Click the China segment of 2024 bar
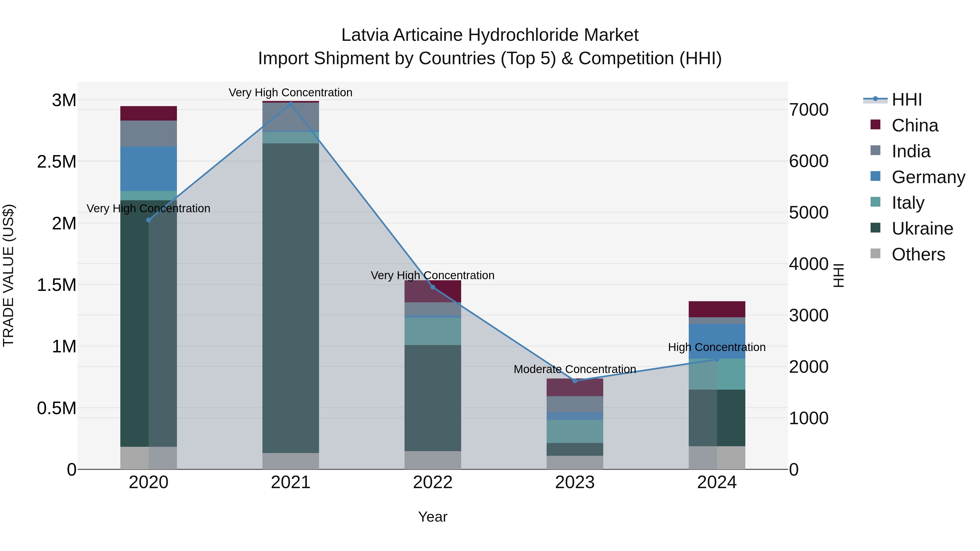 click(x=717, y=309)
